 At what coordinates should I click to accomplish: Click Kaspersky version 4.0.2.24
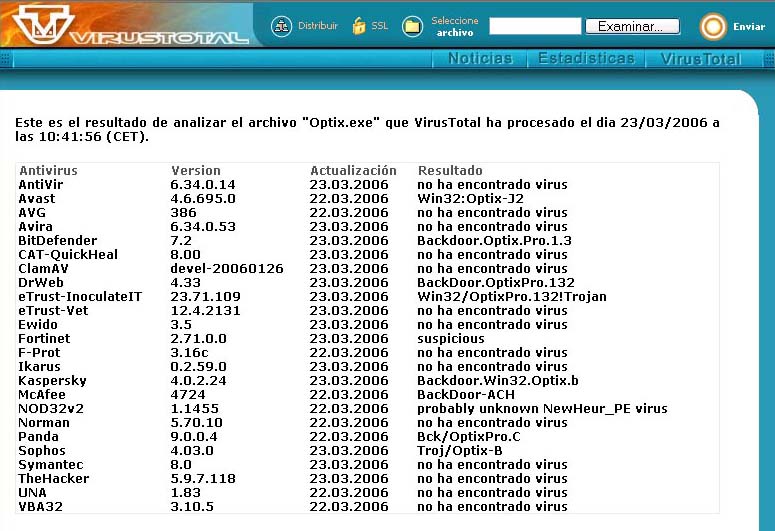pos(198,381)
